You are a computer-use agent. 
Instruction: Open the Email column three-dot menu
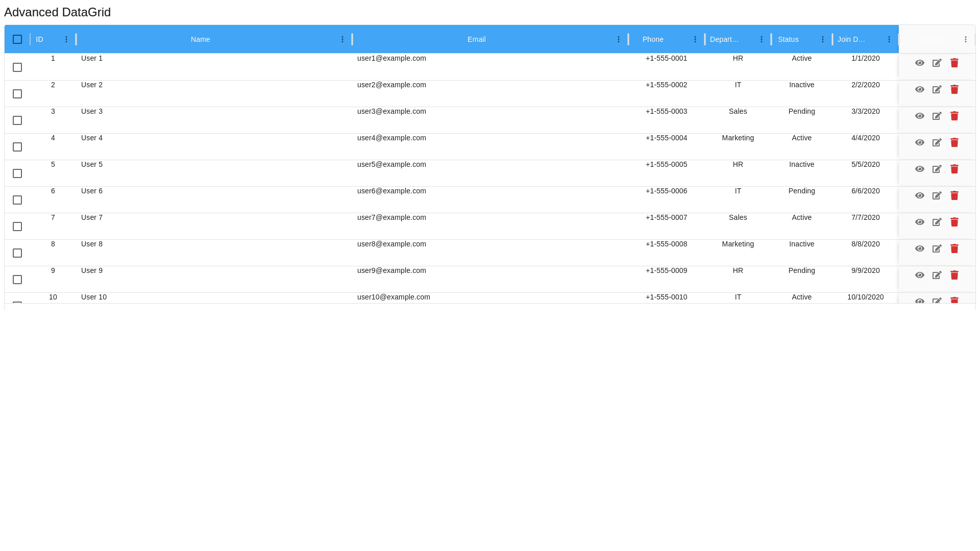[x=619, y=39]
